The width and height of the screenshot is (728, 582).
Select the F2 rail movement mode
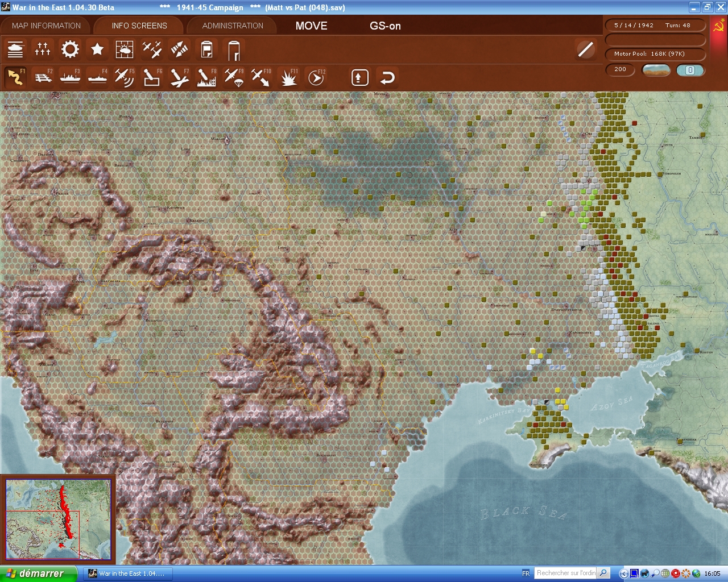[43, 77]
